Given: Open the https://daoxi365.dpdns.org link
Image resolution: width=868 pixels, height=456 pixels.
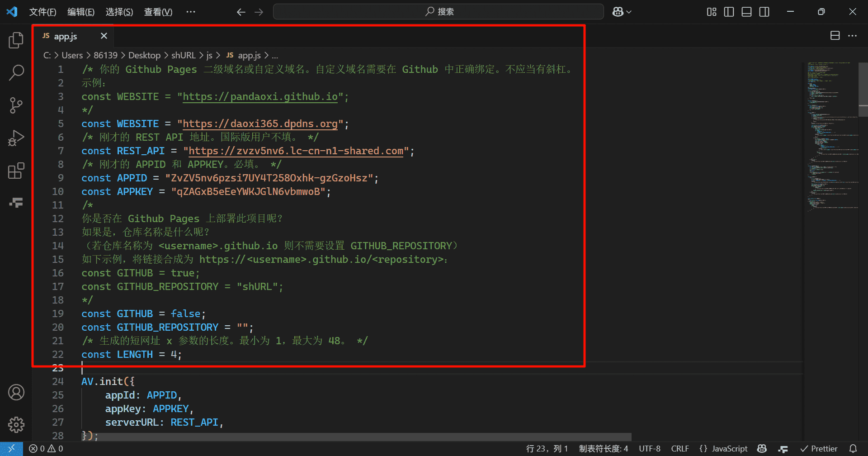Looking at the screenshot, I should [260, 124].
